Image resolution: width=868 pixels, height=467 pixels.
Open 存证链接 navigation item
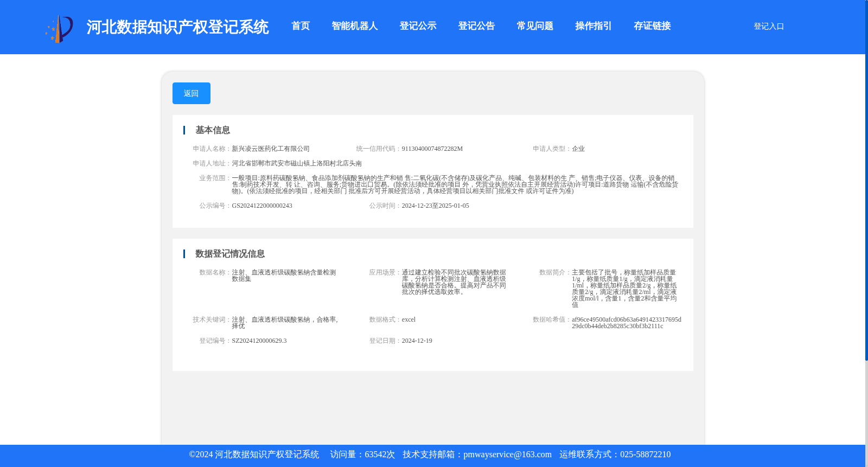pyautogui.click(x=653, y=26)
